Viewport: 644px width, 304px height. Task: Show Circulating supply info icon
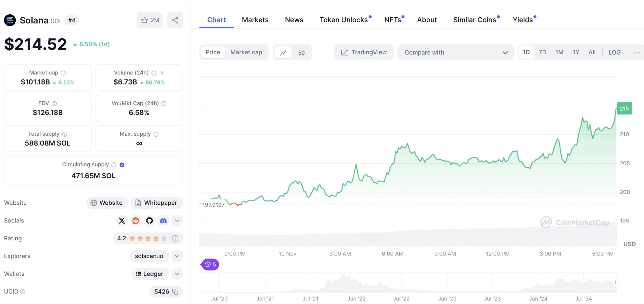coord(114,165)
